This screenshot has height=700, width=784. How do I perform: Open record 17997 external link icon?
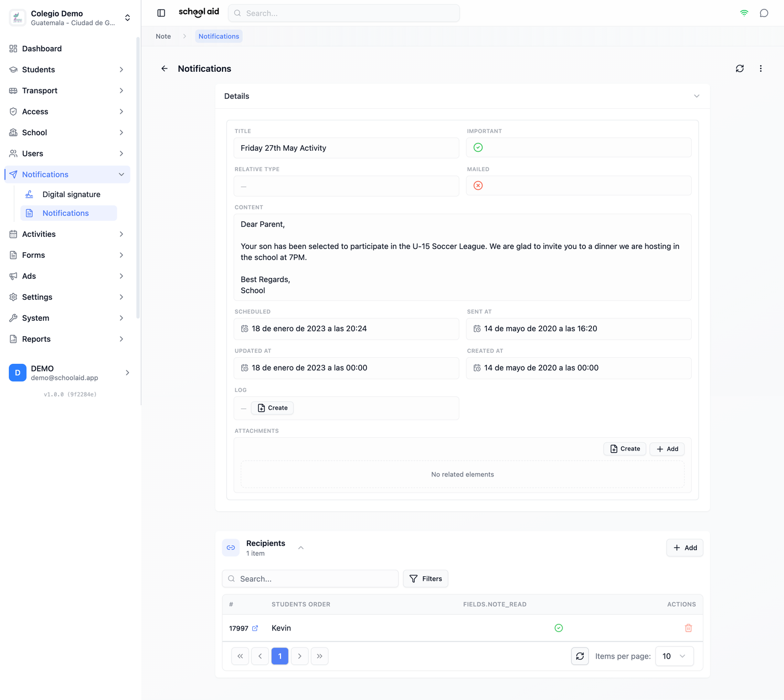pyautogui.click(x=255, y=628)
